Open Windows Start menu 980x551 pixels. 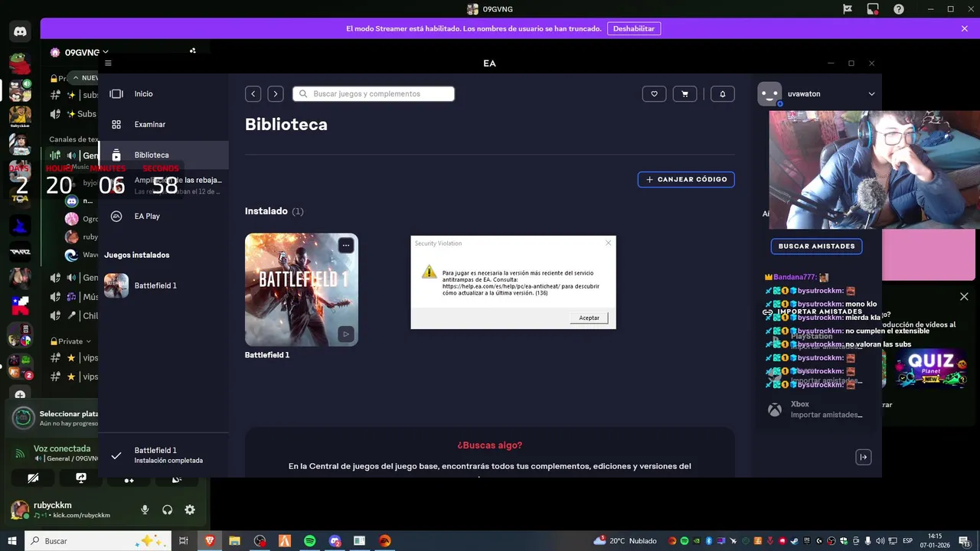12,541
